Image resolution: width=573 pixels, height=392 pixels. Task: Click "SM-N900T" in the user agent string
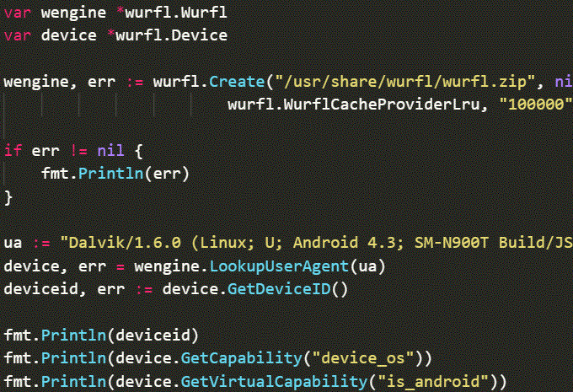tap(452, 243)
